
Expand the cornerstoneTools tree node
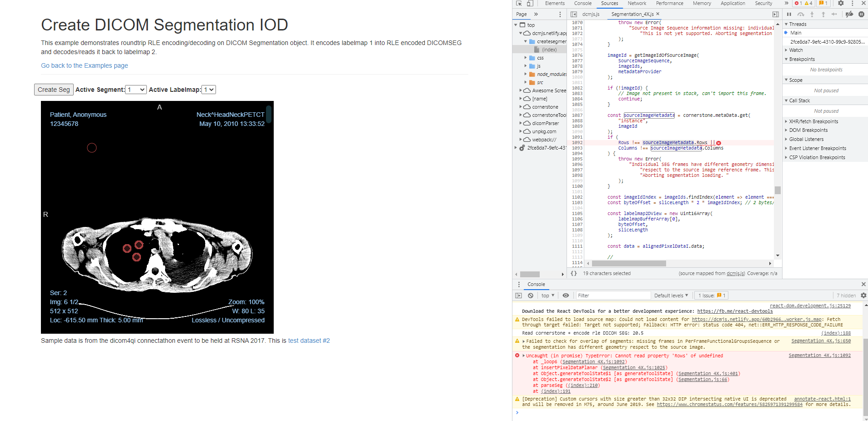tap(521, 115)
